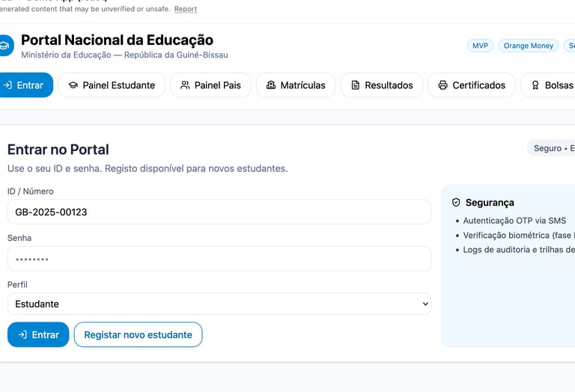Open the Certificados tab
The image size is (575, 392).
472,85
